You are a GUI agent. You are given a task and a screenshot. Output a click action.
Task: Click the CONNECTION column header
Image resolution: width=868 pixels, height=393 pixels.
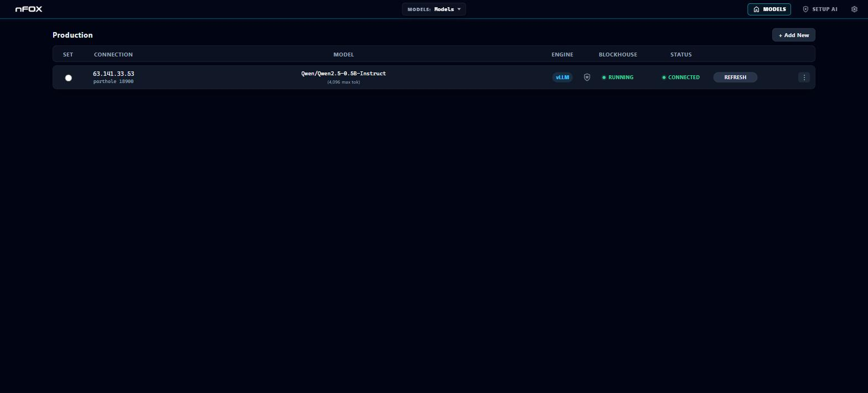tap(113, 54)
